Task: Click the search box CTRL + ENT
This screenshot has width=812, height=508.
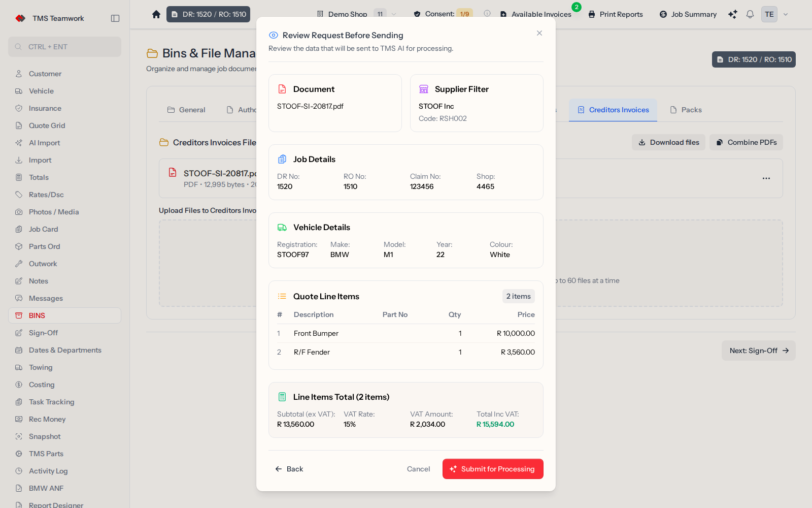Action: (64, 47)
